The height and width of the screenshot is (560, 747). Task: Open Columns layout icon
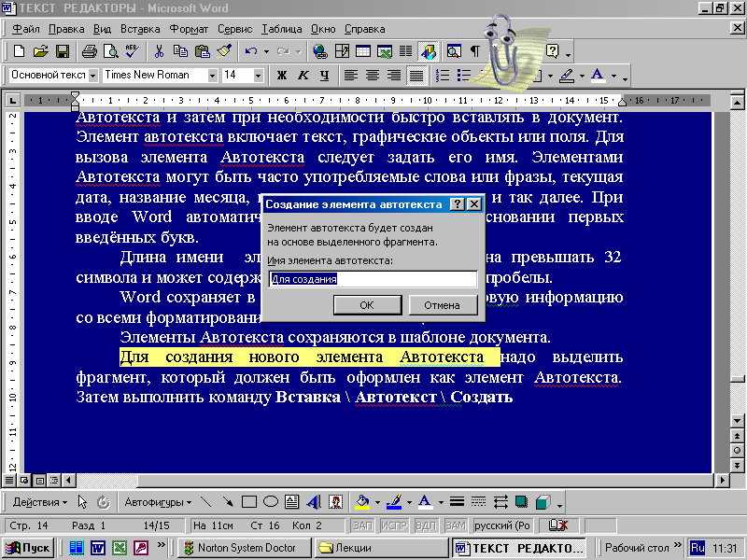[x=406, y=51]
